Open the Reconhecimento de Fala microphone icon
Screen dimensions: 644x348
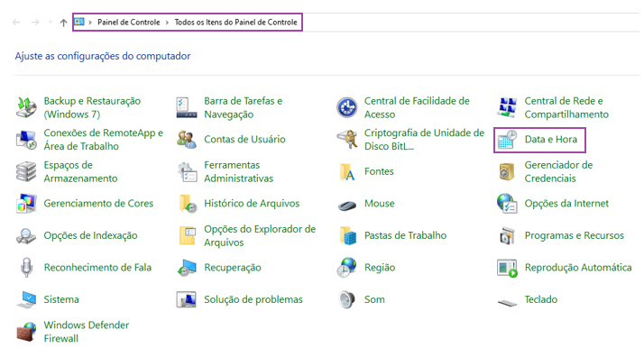point(27,268)
